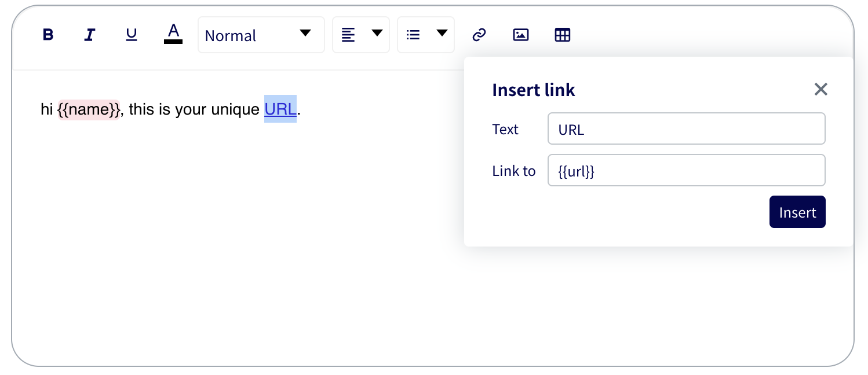
Task: Open the Normal paragraph style dropdown
Action: pos(261,35)
